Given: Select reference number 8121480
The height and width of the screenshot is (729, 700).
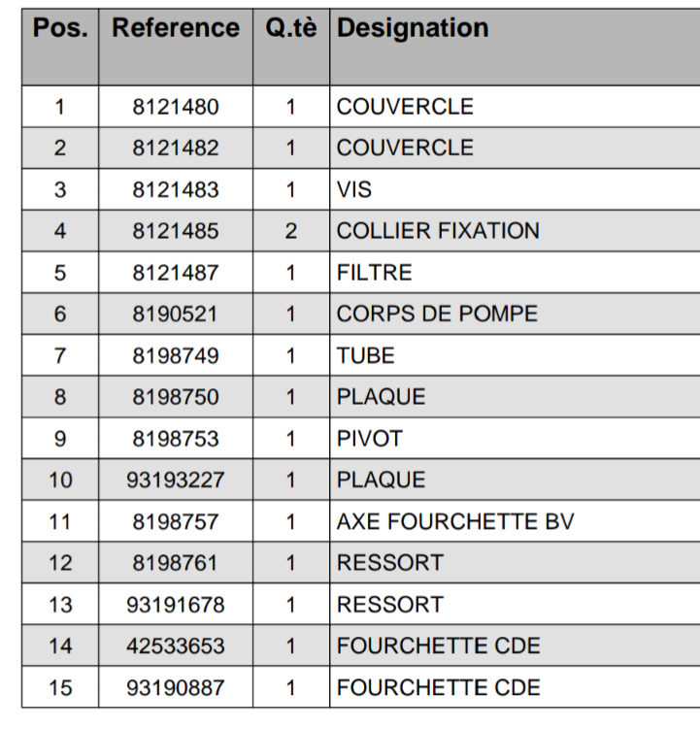Looking at the screenshot, I should (x=176, y=107).
